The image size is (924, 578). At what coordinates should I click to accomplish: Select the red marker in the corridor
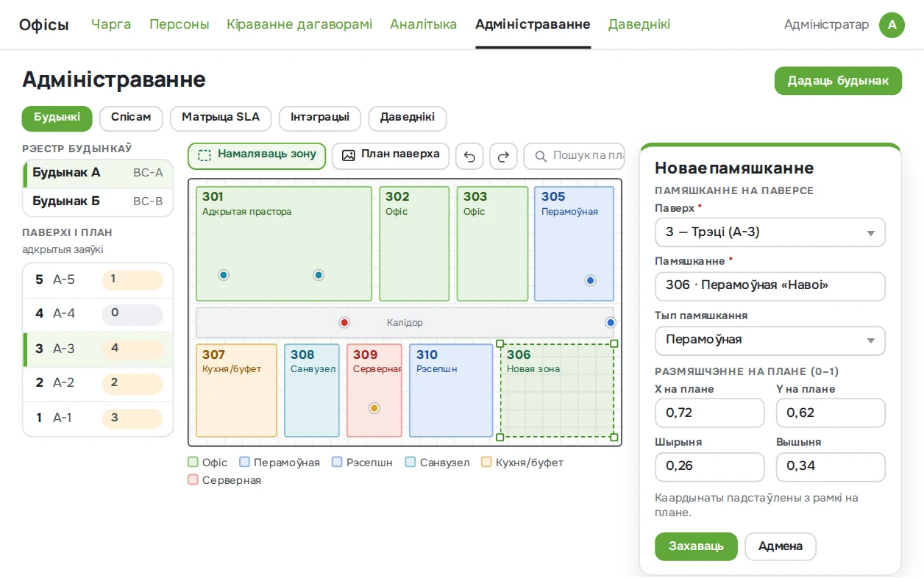(344, 322)
